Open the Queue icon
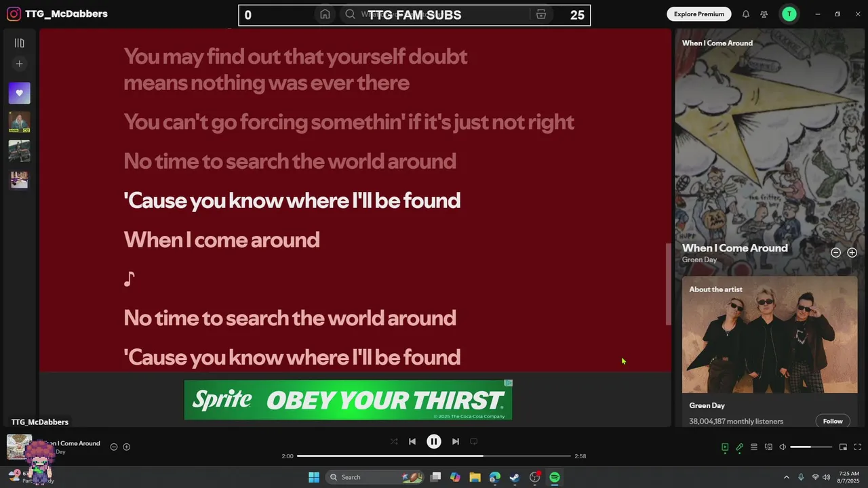Viewport: 868px width, 488px height. coord(753,447)
